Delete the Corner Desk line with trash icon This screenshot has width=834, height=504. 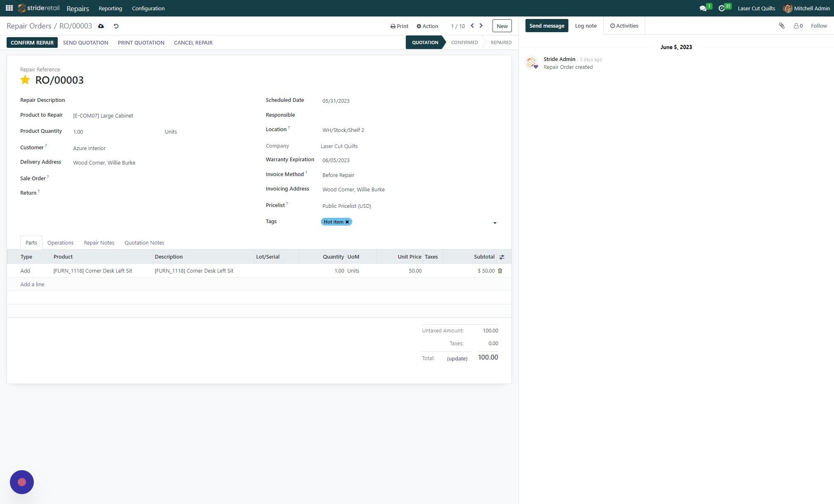(x=500, y=271)
